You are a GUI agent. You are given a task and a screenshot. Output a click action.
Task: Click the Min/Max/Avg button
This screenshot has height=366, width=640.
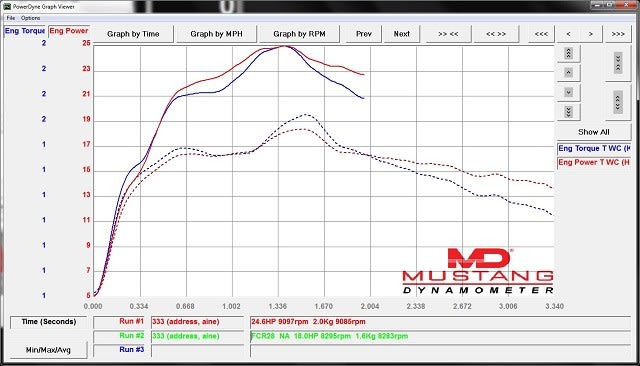[48, 350]
